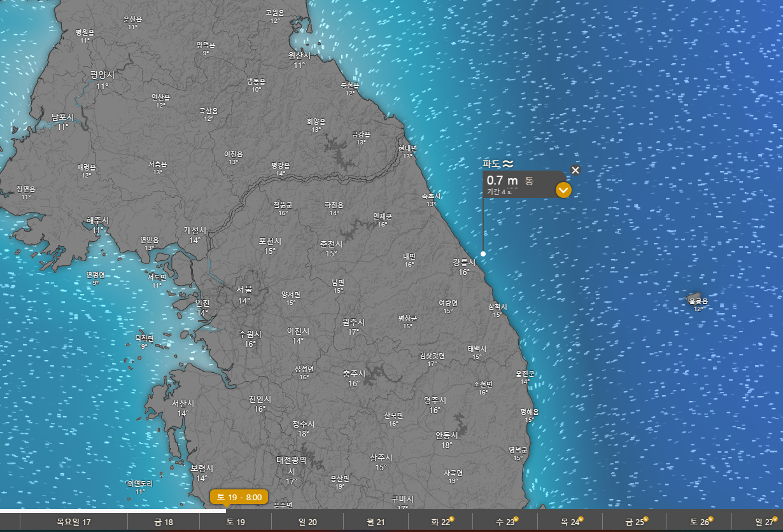Click the wave icon next to 파도

[507, 164]
